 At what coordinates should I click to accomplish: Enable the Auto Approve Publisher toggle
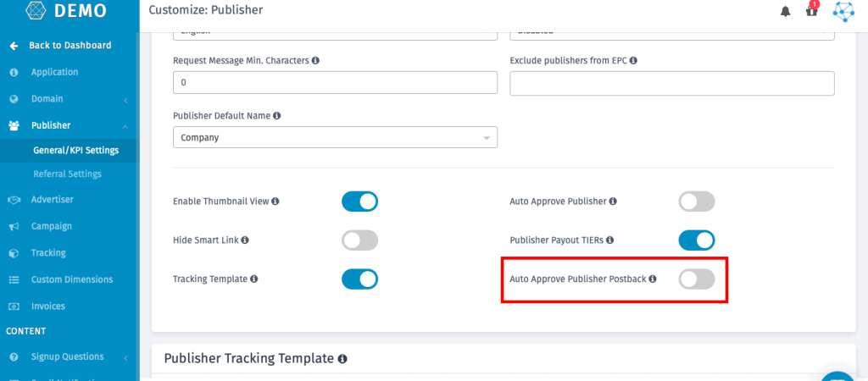tap(697, 202)
